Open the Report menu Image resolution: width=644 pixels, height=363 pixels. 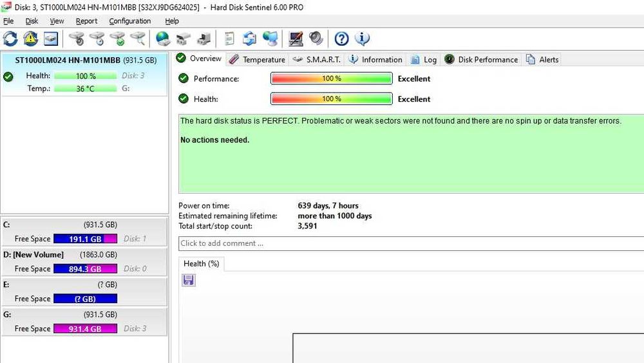tap(87, 21)
